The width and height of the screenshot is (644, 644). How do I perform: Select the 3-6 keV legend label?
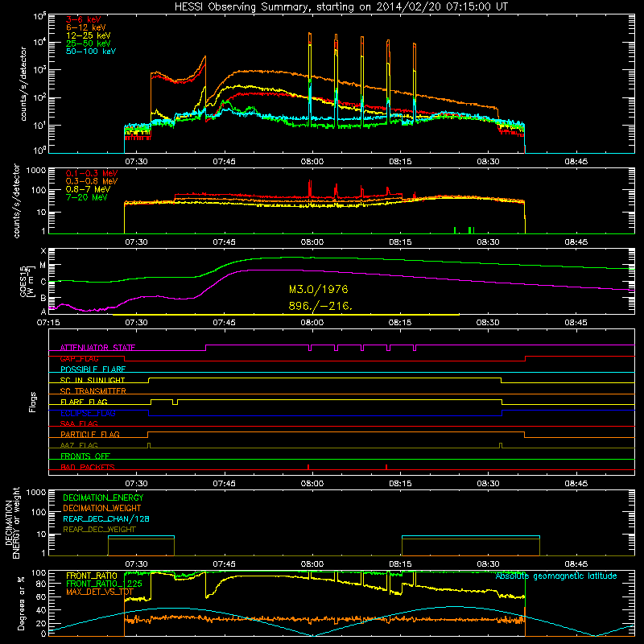(x=83, y=19)
